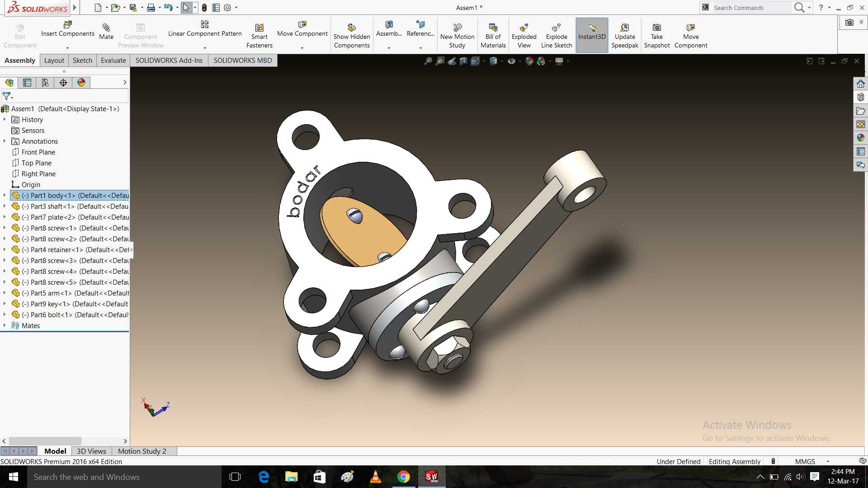Open Insert Components dropdown arrow

(67, 48)
